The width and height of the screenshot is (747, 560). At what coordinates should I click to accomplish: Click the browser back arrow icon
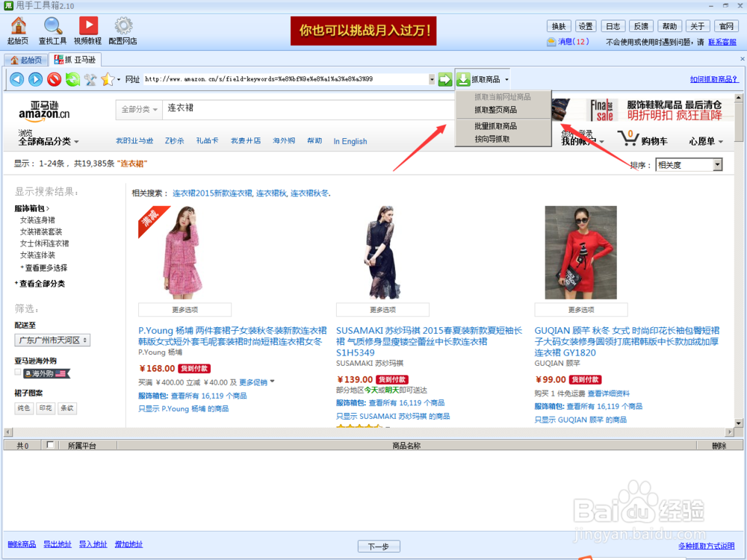16,79
